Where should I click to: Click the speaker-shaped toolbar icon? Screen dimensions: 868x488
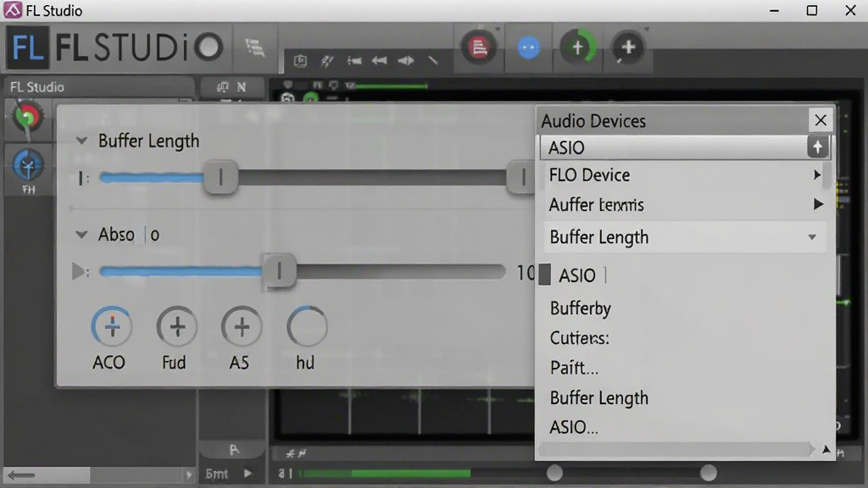pyautogui.click(x=406, y=61)
